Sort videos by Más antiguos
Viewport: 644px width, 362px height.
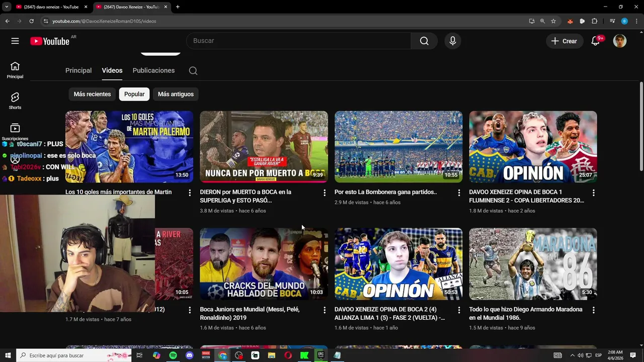176,94
